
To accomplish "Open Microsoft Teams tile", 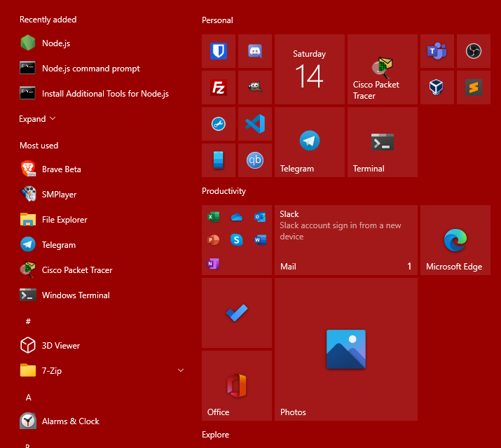I will [x=437, y=51].
